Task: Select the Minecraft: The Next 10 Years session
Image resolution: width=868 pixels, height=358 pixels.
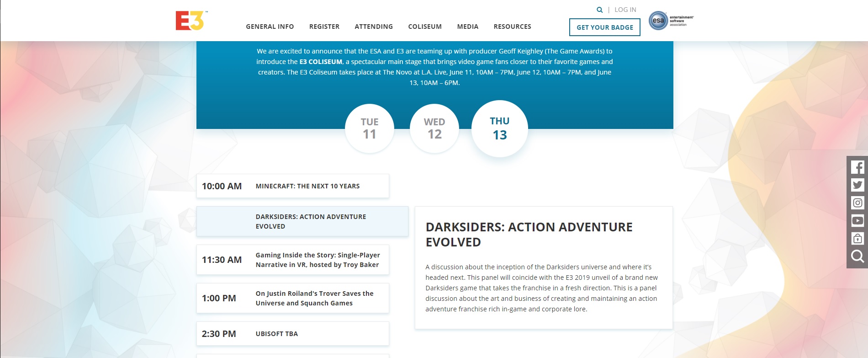Action: pyautogui.click(x=293, y=186)
